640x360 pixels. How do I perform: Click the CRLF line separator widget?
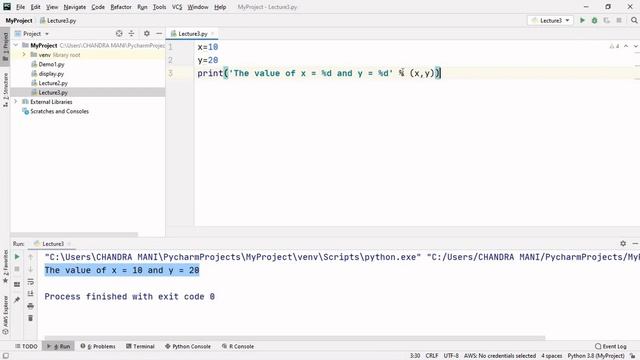click(432, 356)
